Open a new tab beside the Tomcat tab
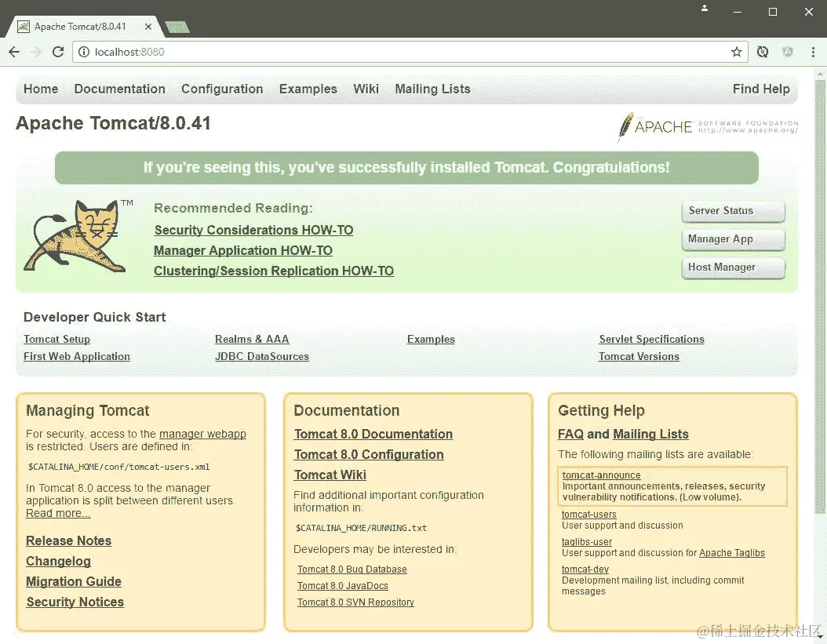Viewport: 827px width, 644px height. tap(177, 27)
